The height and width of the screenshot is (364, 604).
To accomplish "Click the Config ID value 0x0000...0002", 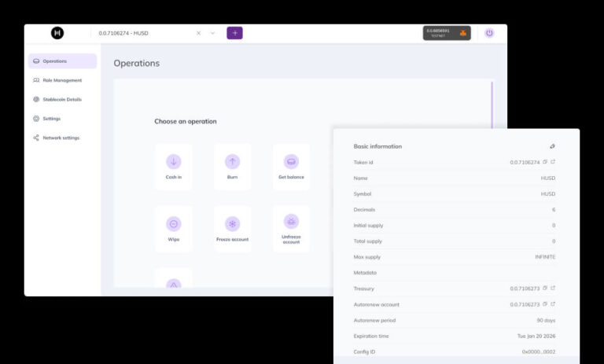I will click(x=539, y=352).
